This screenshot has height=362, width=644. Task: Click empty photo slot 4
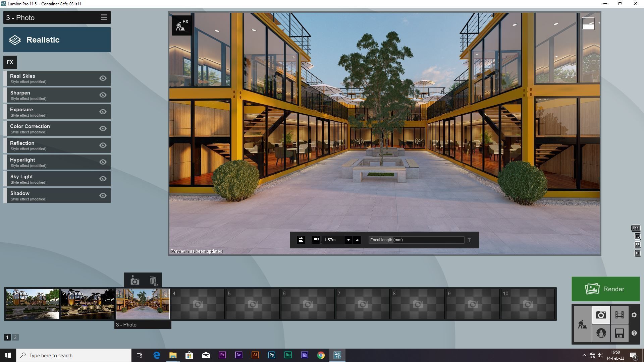click(x=198, y=304)
